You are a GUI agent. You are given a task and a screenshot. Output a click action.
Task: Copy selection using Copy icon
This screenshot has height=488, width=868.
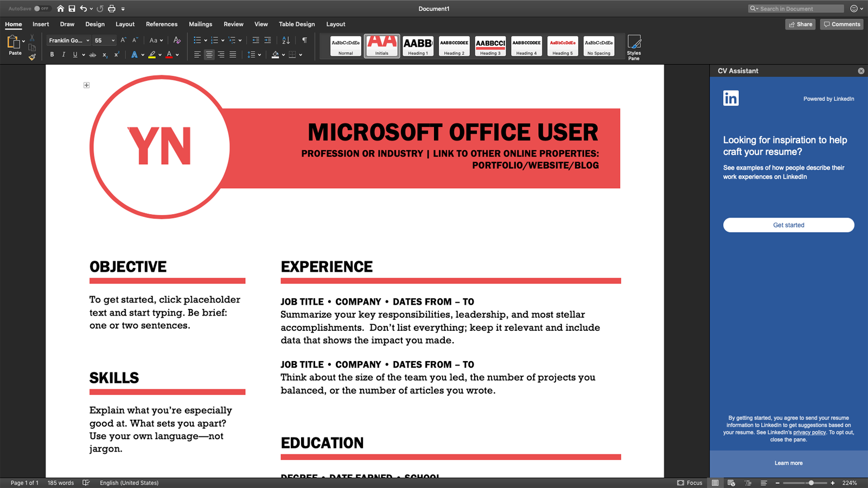[x=32, y=47]
